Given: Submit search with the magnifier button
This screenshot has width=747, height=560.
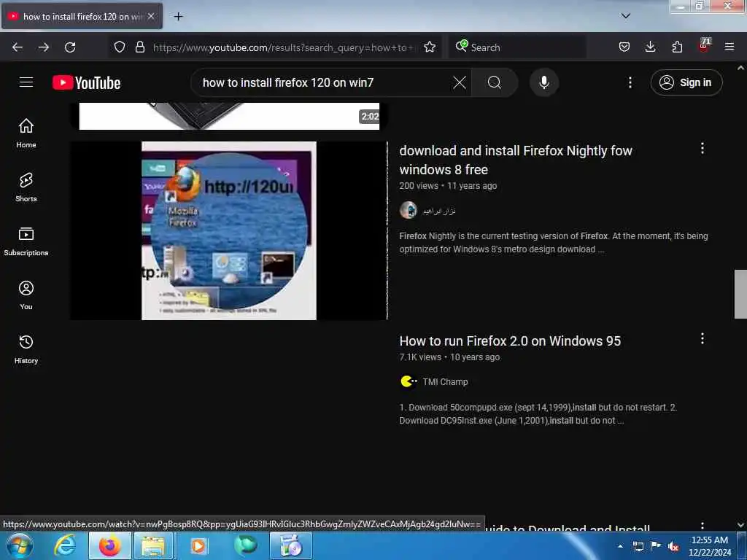Looking at the screenshot, I should tap(495, 82).
